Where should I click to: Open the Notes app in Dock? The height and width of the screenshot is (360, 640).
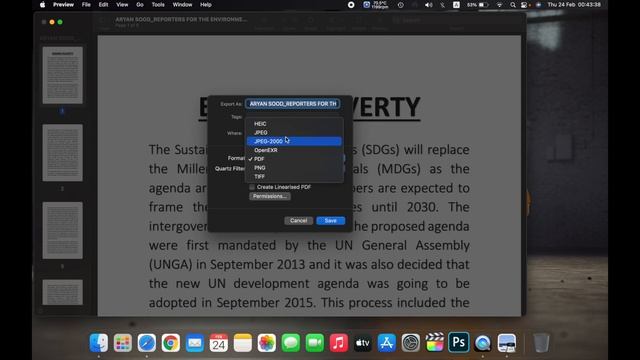[x=243, y=343]
